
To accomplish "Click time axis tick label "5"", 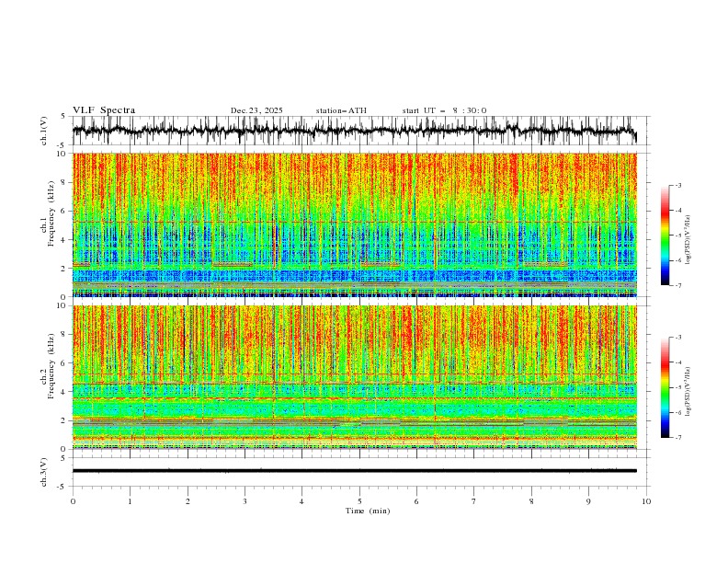I will [359, 501].
